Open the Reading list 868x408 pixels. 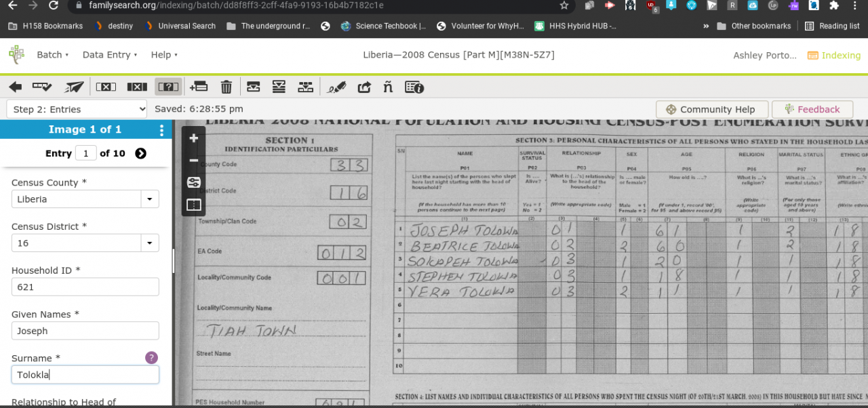click(x=832, y=26)
